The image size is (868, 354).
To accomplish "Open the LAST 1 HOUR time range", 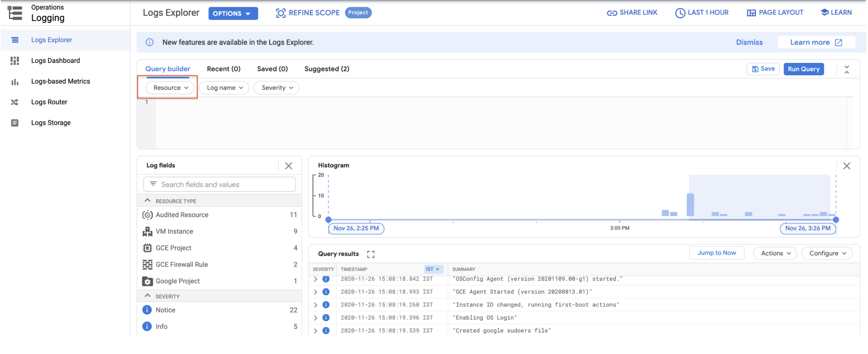I will (702, 13).
